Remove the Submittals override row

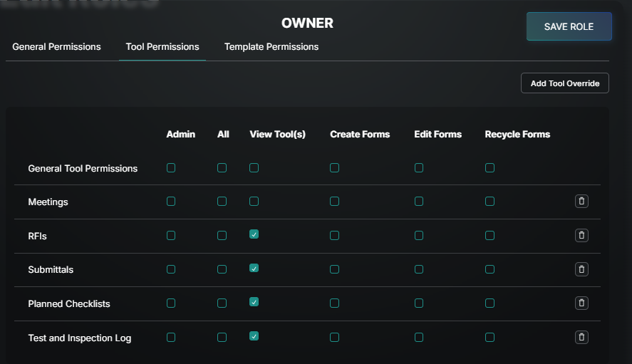point(581,269)
